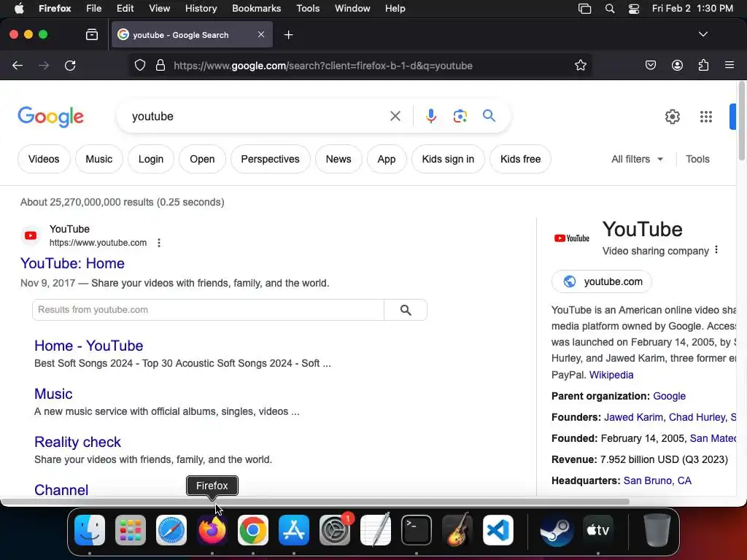Open Safari from the dock

171,530
